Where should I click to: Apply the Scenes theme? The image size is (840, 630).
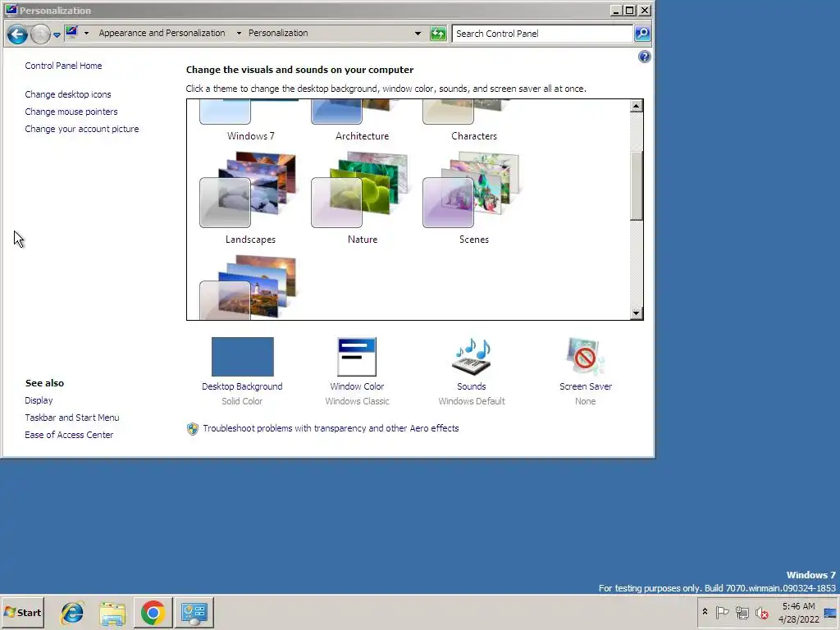coord(474,199)
